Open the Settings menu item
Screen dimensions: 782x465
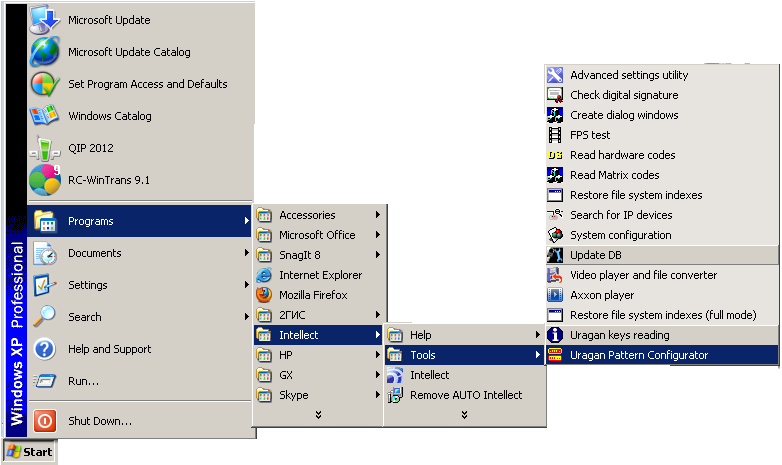pyautogui.click(x=140, y=285)
